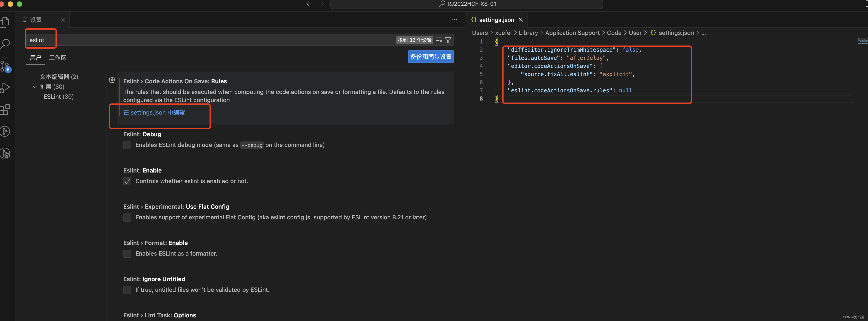Uncheck the Eslint Enable checkbox
Screen dimensions: 868x321
tap(127, 181)
